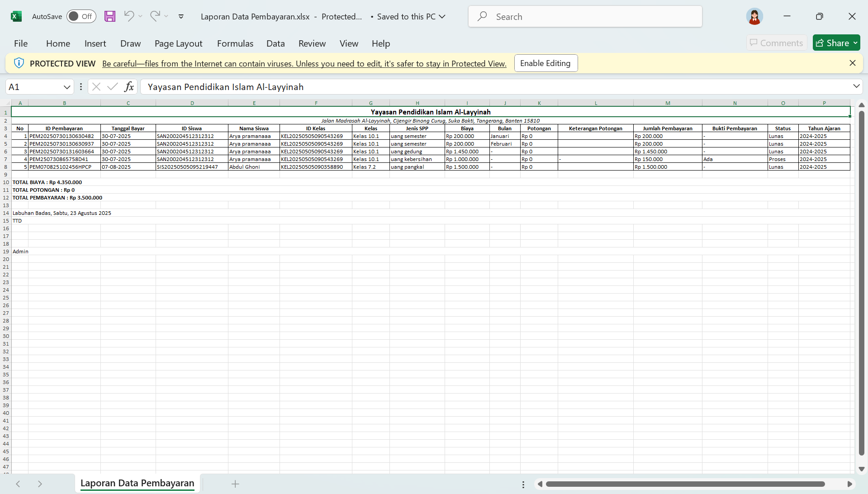The image size is (868, 494).
Task: Click the next sheet navigation arrow
Action: 40,484
